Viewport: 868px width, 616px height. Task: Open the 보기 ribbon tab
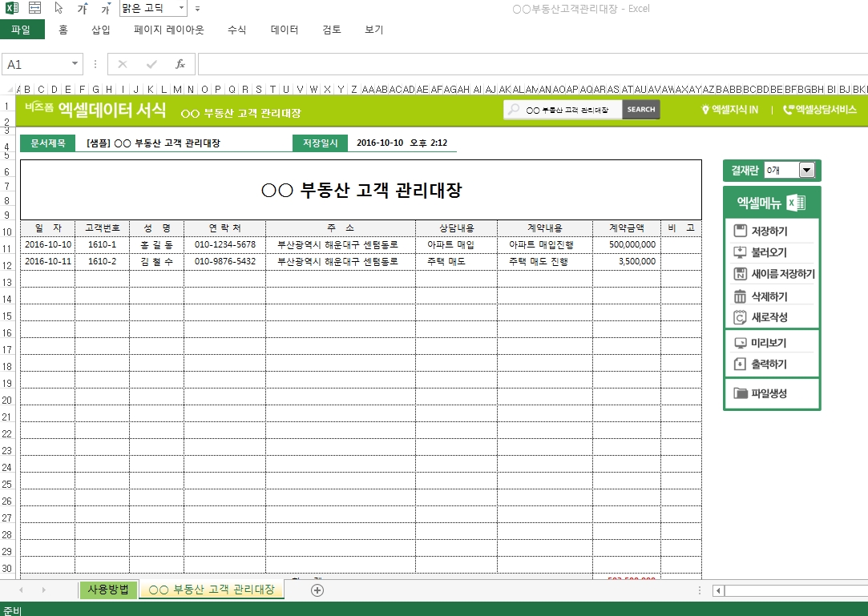pyautogui.click(x=374, y=30)
